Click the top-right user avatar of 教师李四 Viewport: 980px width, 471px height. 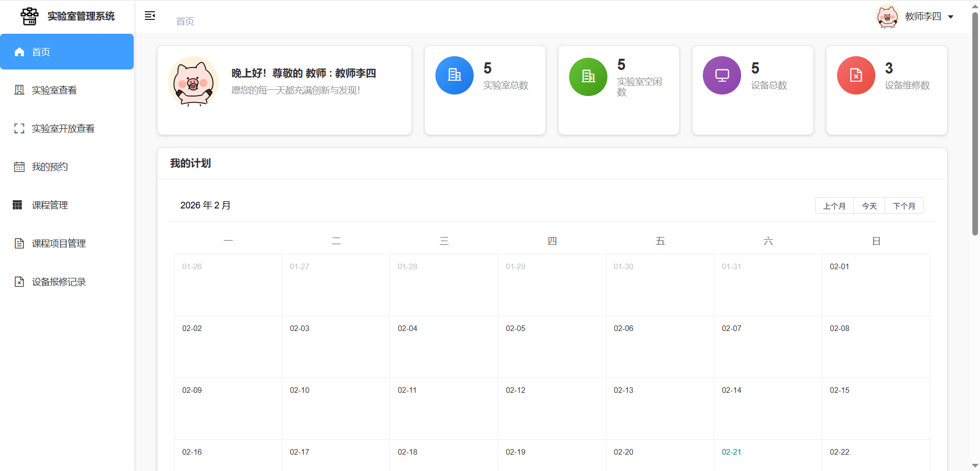[x=887, y=17]
